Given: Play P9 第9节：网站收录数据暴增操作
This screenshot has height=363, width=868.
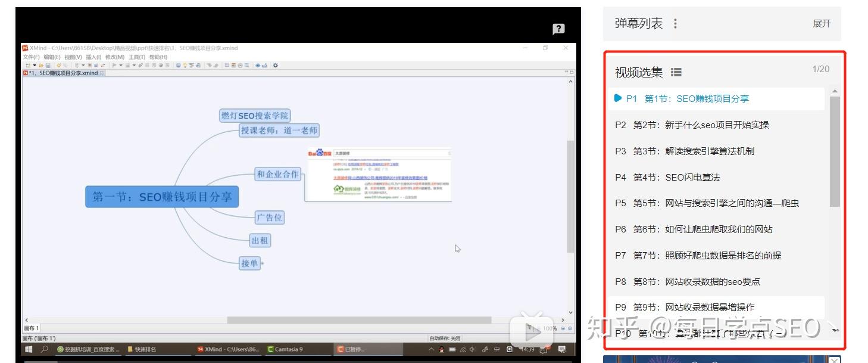Looking at the screenshot, I should (x=716, y=307).
